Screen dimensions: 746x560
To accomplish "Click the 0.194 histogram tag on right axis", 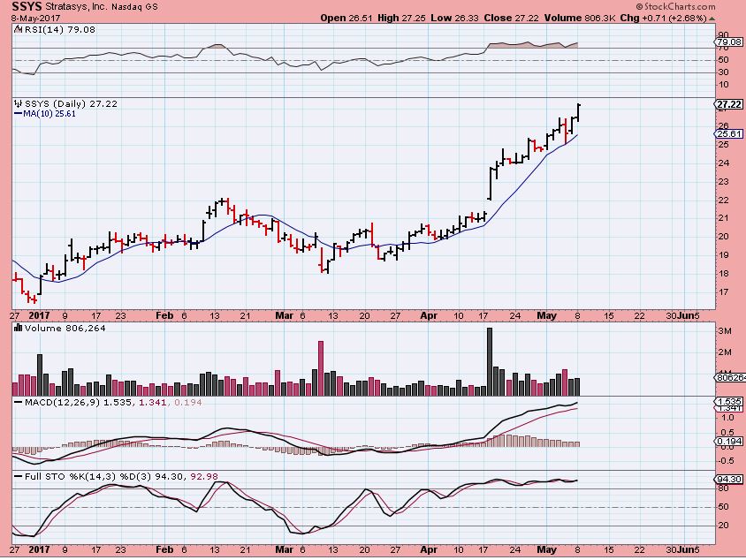I will tap(729, 442).
